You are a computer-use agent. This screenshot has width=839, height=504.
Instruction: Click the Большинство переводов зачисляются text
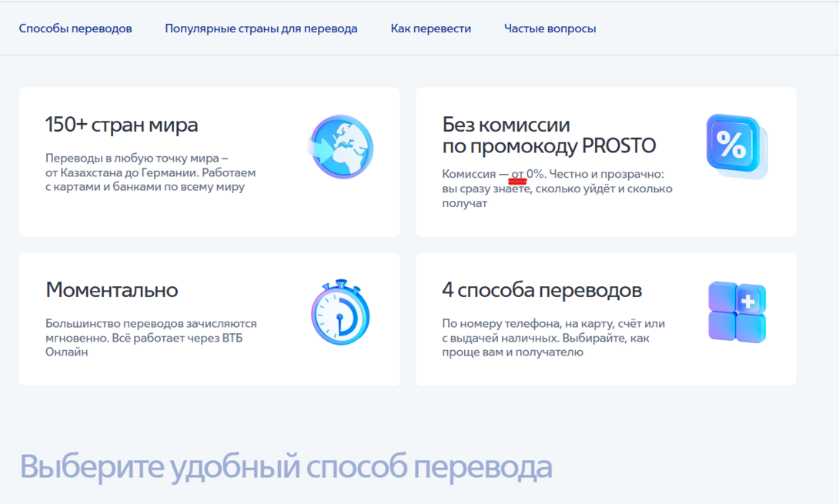pyautogui.click(x=151, y=324)
